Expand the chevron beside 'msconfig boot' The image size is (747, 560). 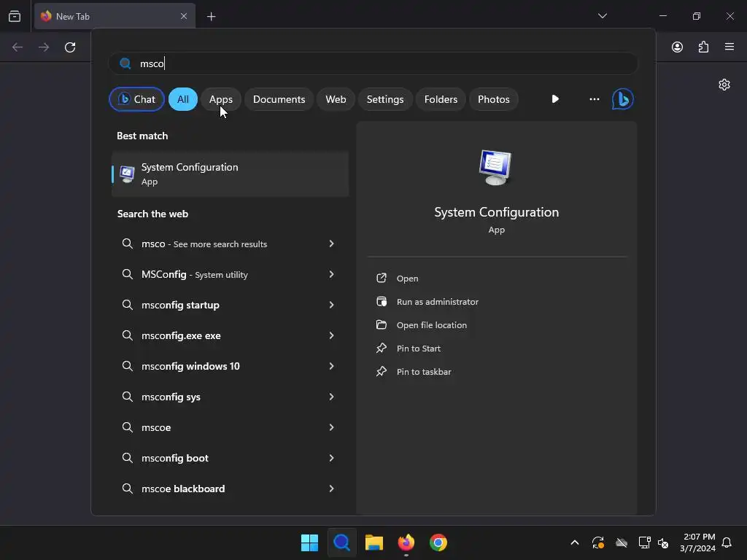click(332, 458)
